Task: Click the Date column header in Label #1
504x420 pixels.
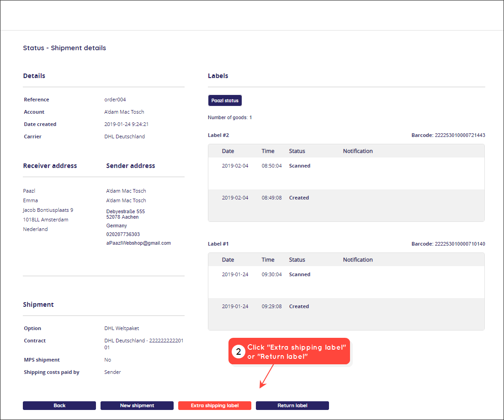Action: point(228,259)
